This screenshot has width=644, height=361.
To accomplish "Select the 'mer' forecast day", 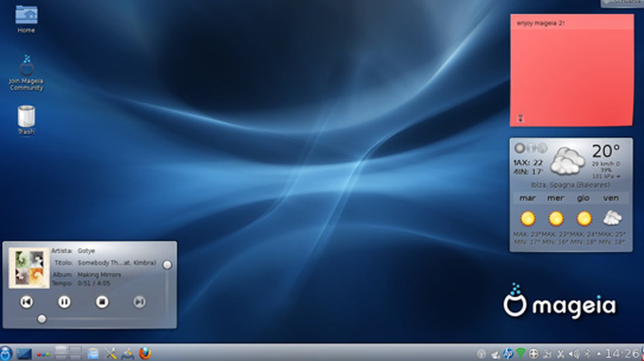I will click(555, 198).
